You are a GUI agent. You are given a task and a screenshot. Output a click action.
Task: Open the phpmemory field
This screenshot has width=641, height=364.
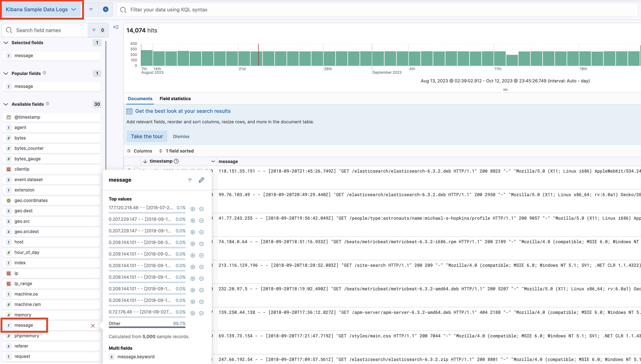tap(51, 336)
